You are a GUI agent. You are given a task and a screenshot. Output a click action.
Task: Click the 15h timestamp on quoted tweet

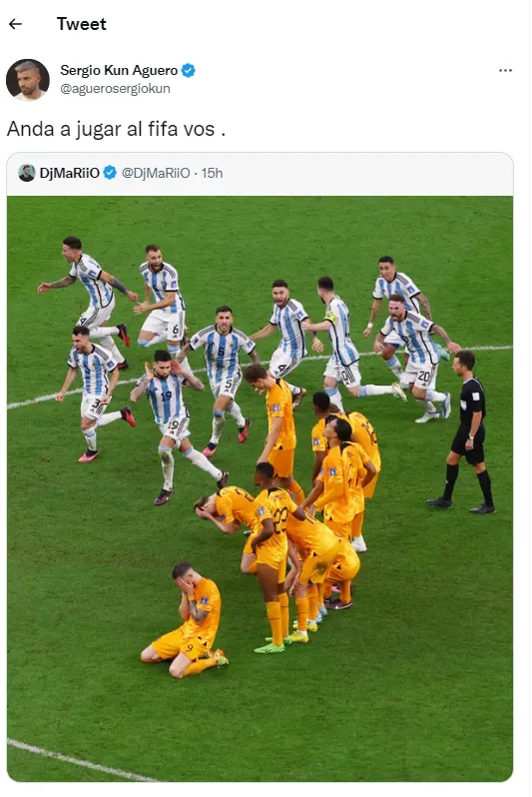point(212,173)
